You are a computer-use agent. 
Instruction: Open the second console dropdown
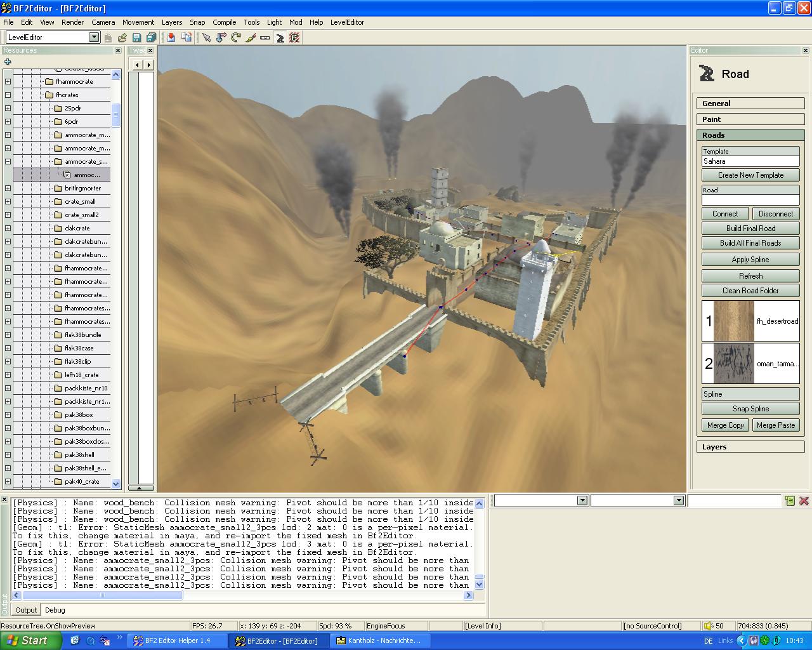(679, 501)
